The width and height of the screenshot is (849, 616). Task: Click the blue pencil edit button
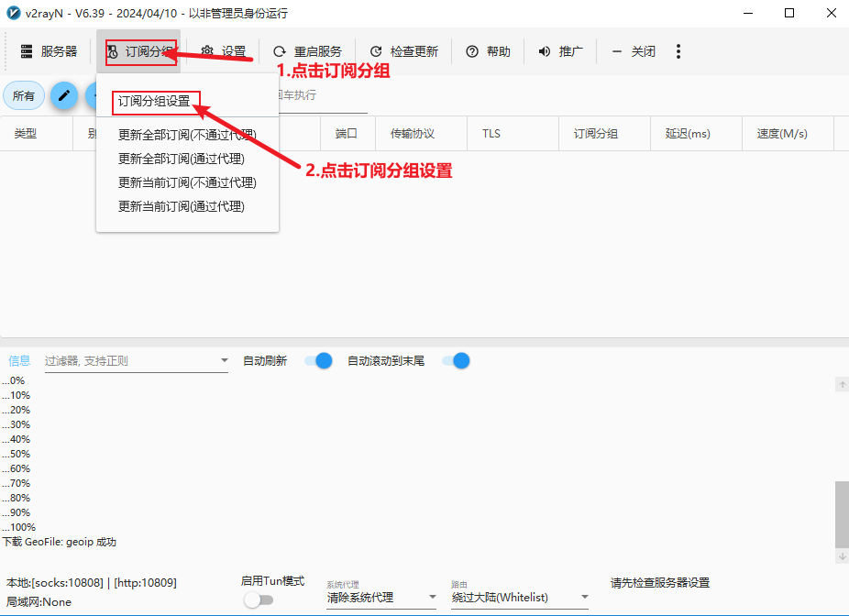click(x=64, y=95)
